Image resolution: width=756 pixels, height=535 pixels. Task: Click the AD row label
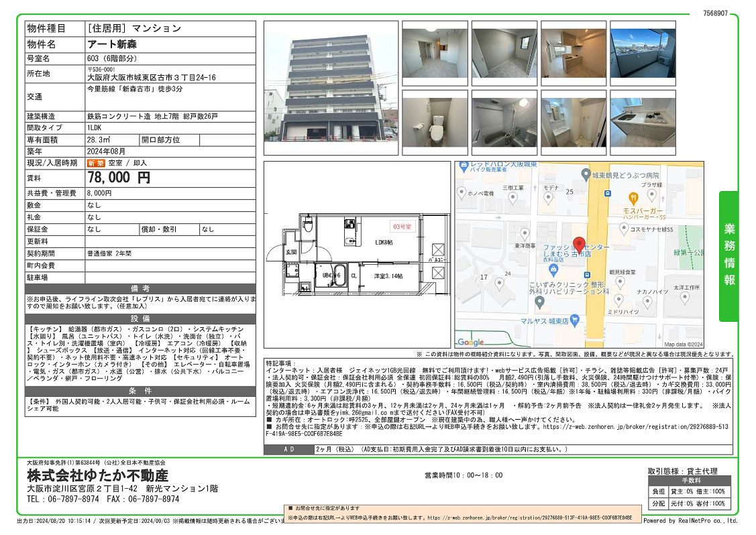(289, 449)
